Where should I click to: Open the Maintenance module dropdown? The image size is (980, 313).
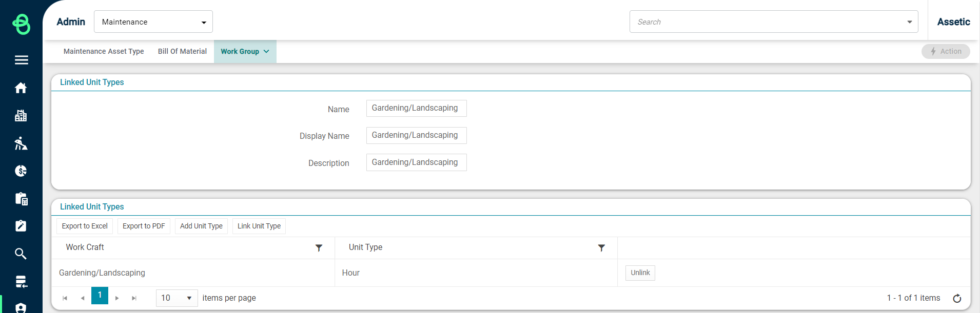(x=153, y=22)
